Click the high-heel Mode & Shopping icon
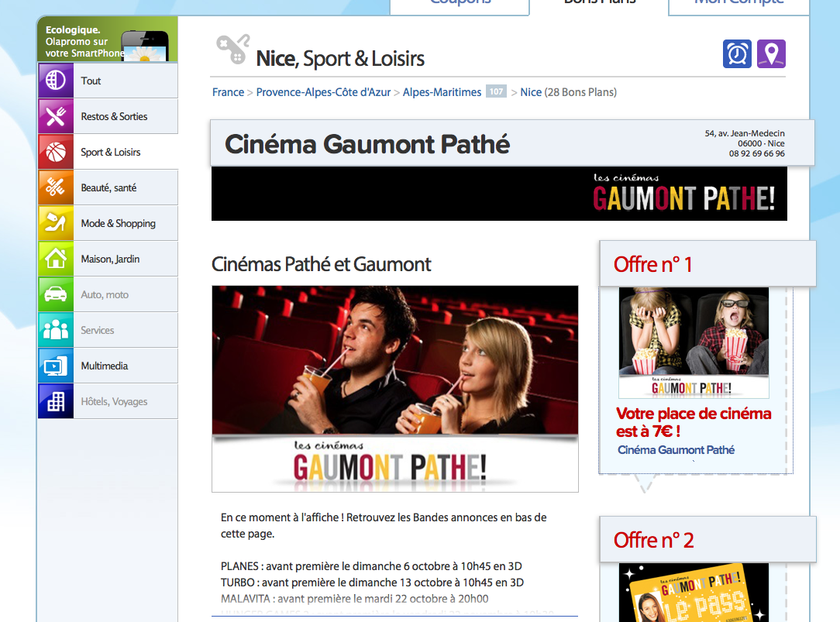 [56, 223]
